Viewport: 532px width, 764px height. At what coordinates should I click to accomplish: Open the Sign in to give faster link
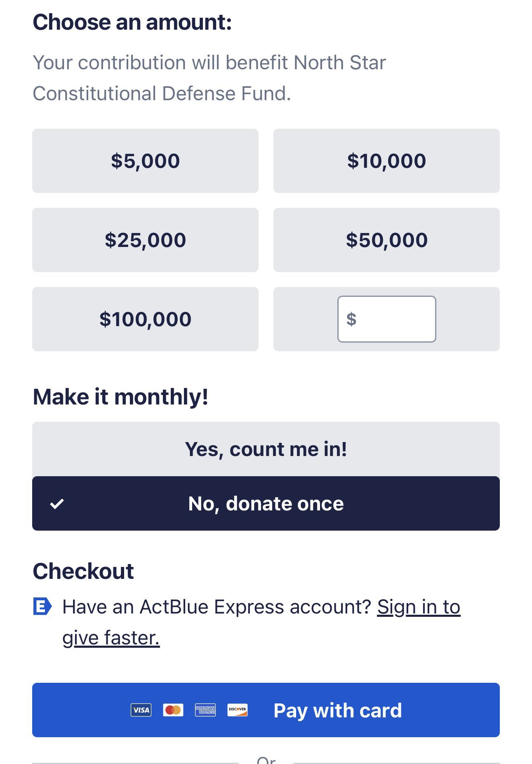pos(261,622)
